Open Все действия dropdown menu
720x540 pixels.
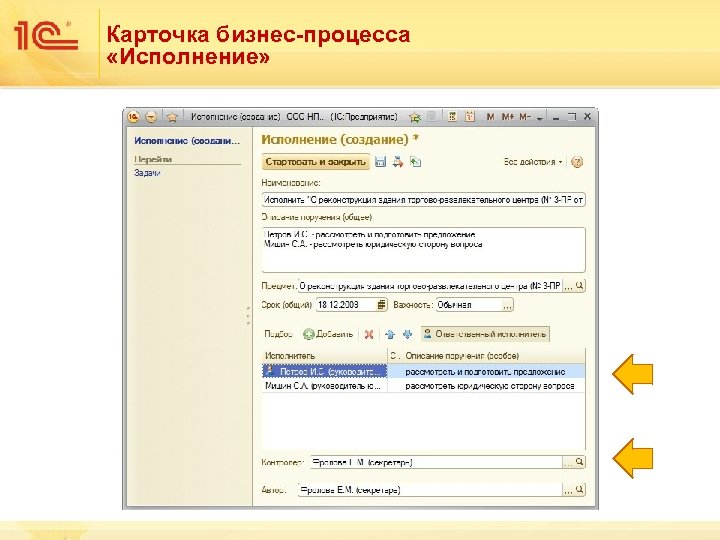(533, 162)
